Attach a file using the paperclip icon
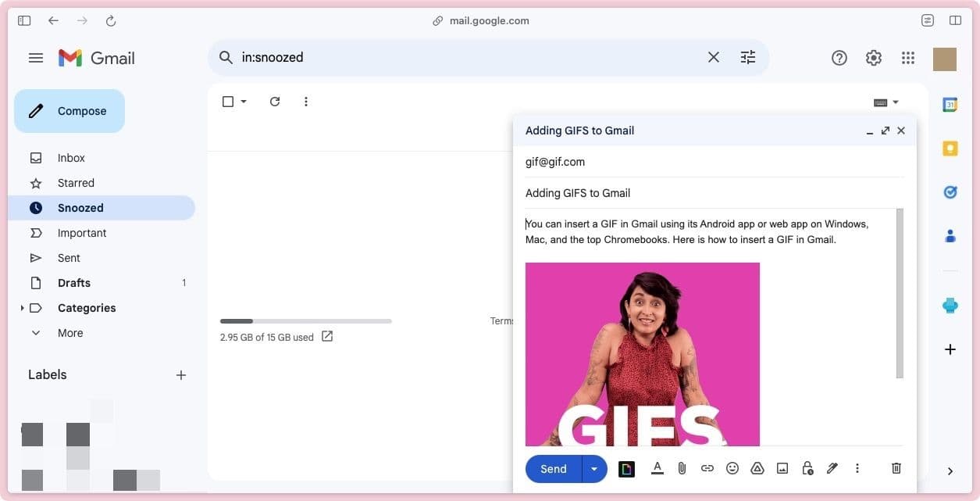The image size is (980, 501). (682, 467)
